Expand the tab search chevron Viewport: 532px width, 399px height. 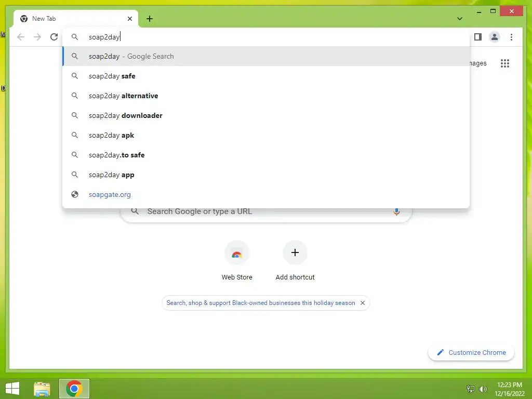pyautogui.click(x=459, y=19)
